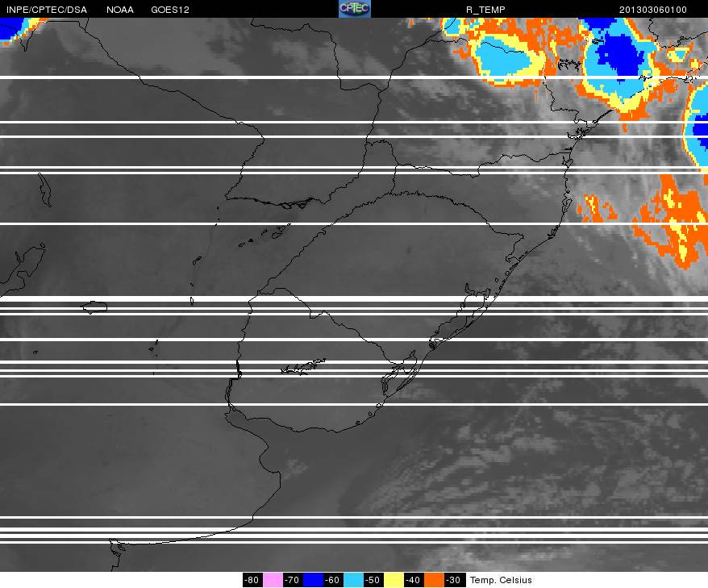Click the -70 legend value
708x588 pixels.
pos(293,580)
